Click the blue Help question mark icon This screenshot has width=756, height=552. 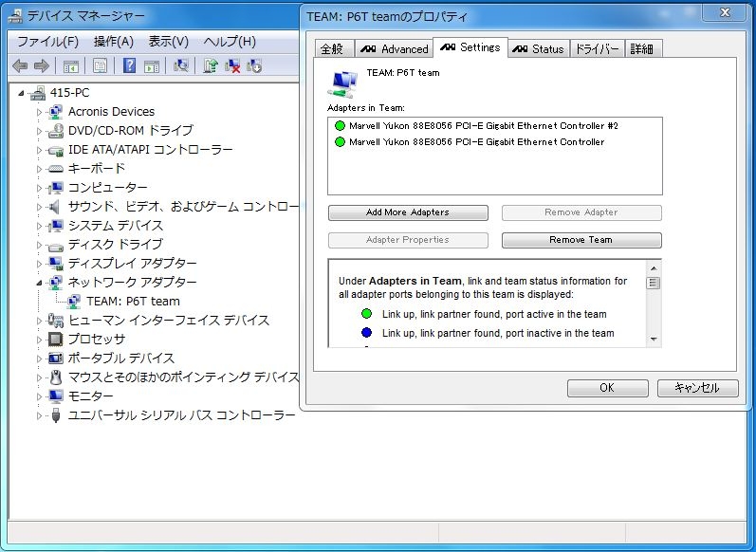[129, 65]
